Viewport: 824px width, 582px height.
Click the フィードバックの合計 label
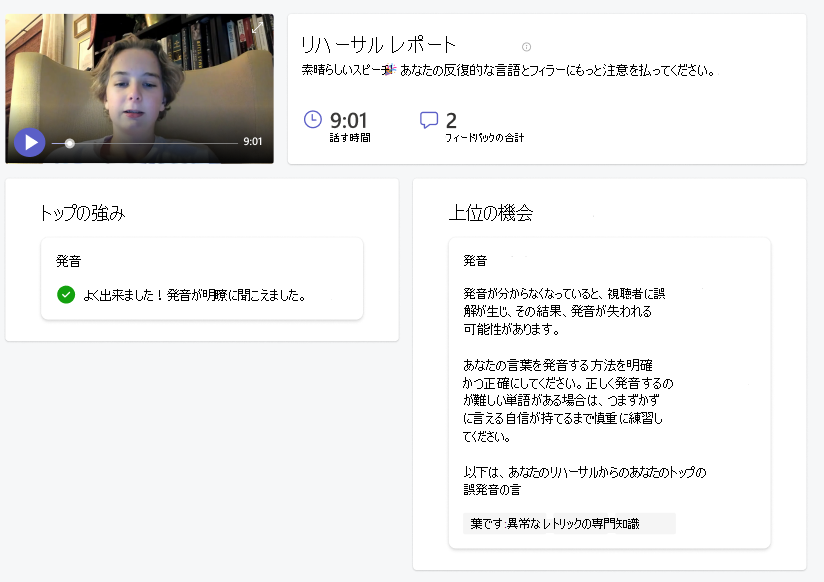click(484, 138)
